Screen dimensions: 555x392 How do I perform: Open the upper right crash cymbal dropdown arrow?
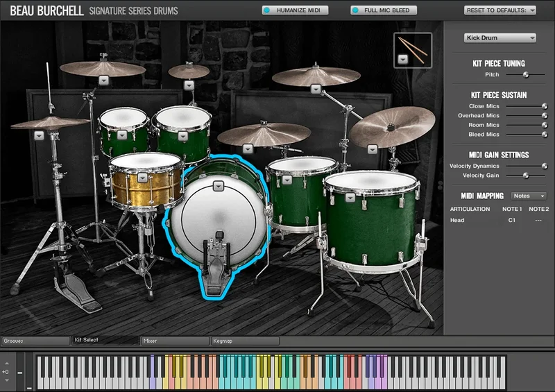(x=316, y=90)
